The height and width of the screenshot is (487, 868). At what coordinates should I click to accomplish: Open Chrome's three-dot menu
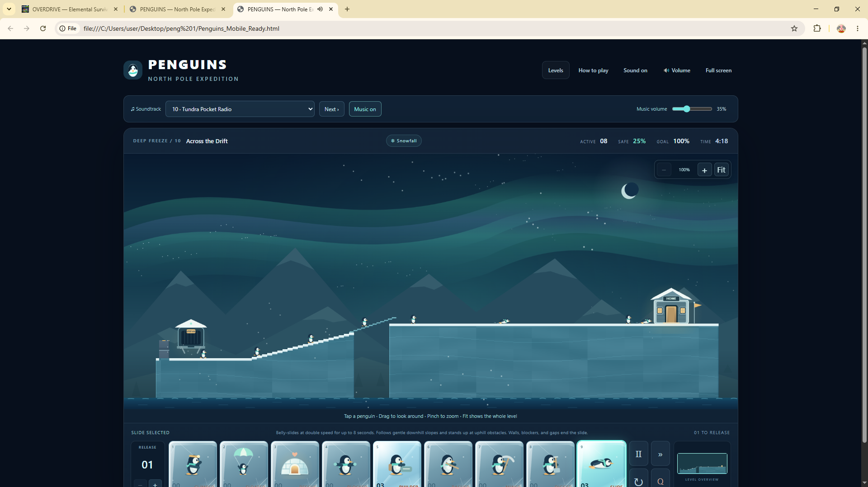[858, 28]
